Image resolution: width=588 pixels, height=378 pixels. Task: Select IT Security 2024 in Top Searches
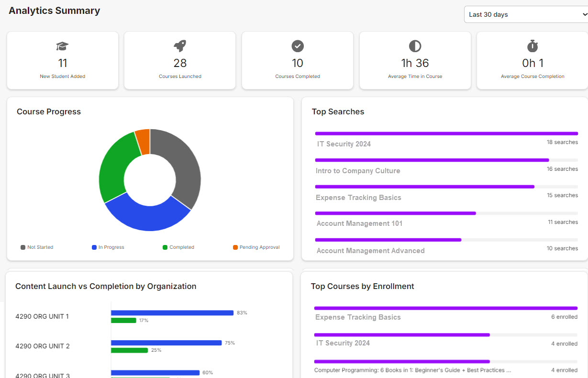pyautogui.click(x=344, y=144)
